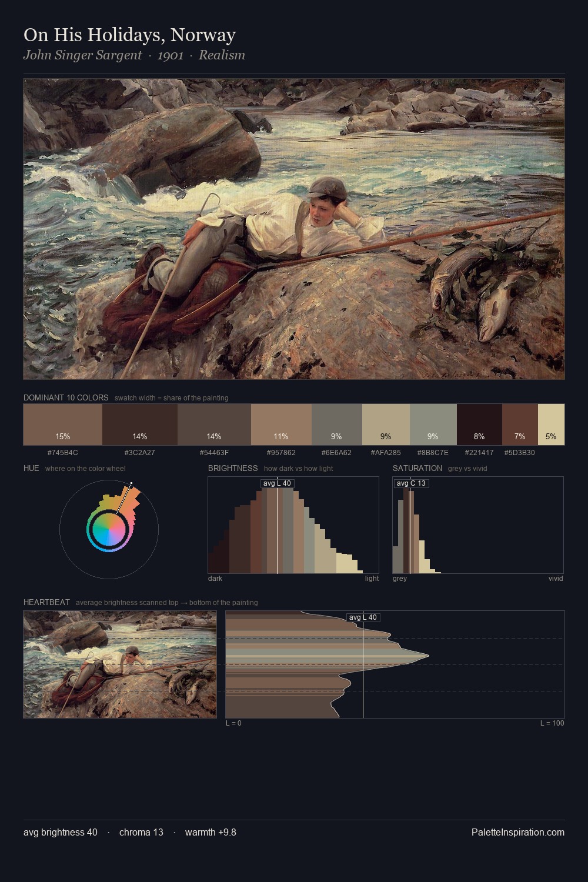Screen dimensions: 588x882
Task: Click the 'DOMINANT 10 COLORS' heading
Action: pyautogui.click(x=66, y=397)
